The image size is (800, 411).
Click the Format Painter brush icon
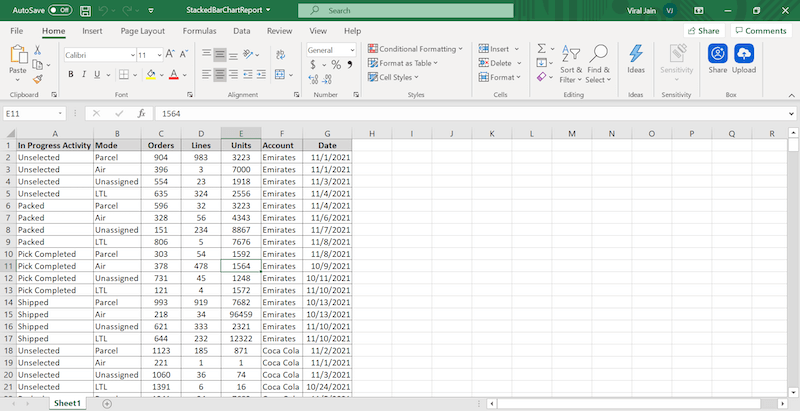click(38, 79)
